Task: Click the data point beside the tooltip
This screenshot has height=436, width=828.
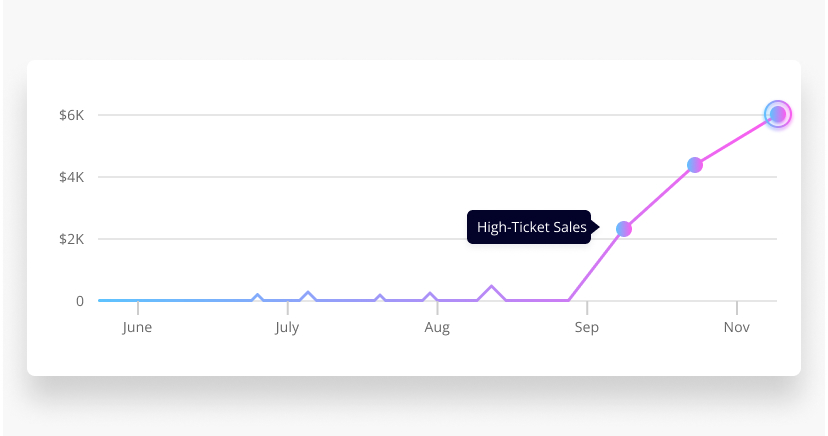Action: point(624,229)
